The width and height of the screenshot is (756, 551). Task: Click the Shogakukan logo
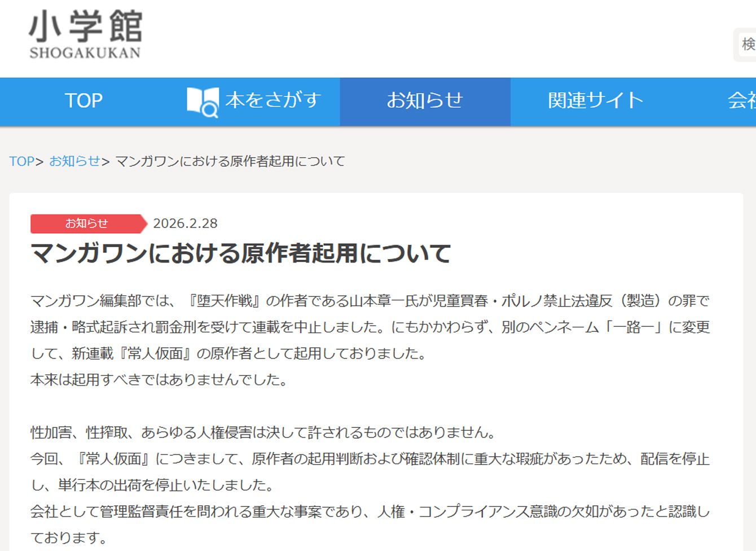85,34
